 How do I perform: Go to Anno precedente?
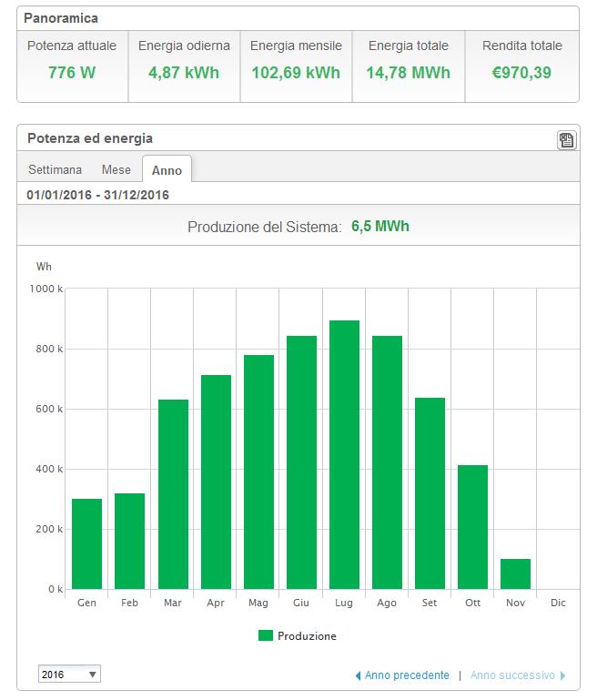[407, 675]
